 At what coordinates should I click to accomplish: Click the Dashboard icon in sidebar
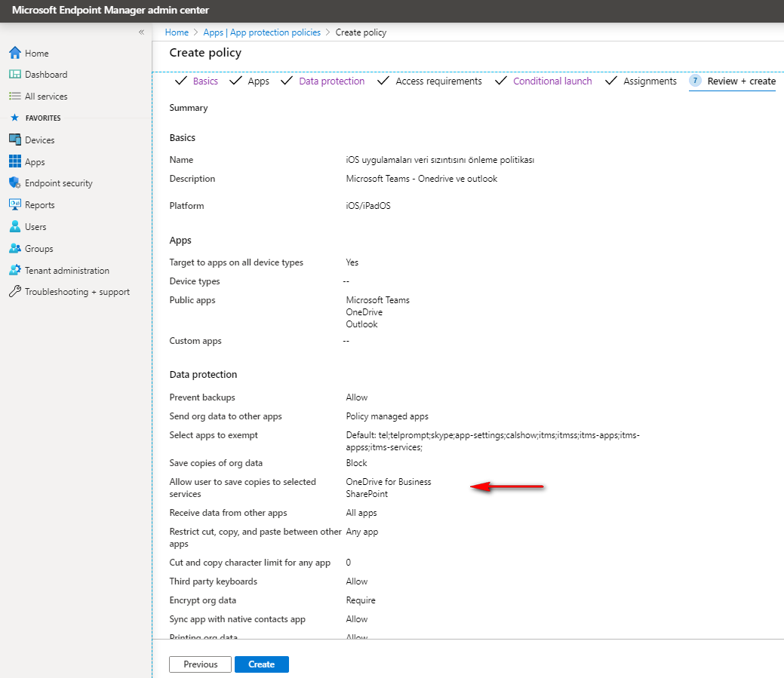click(x=15, y=75)
